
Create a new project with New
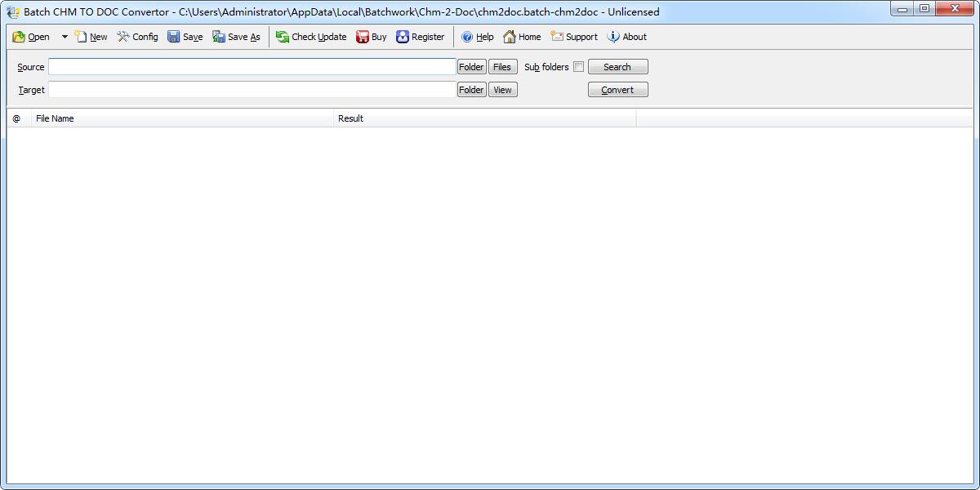coord(91,37)
